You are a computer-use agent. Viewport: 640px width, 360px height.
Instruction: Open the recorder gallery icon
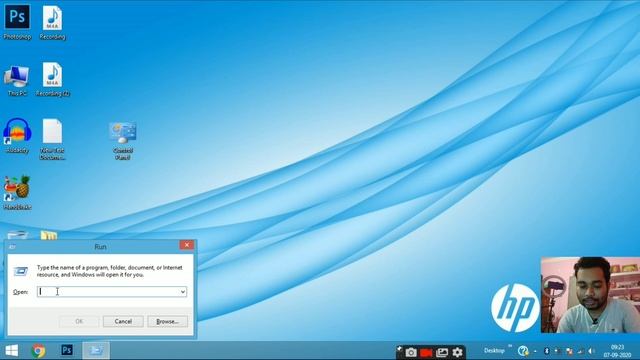442,352
